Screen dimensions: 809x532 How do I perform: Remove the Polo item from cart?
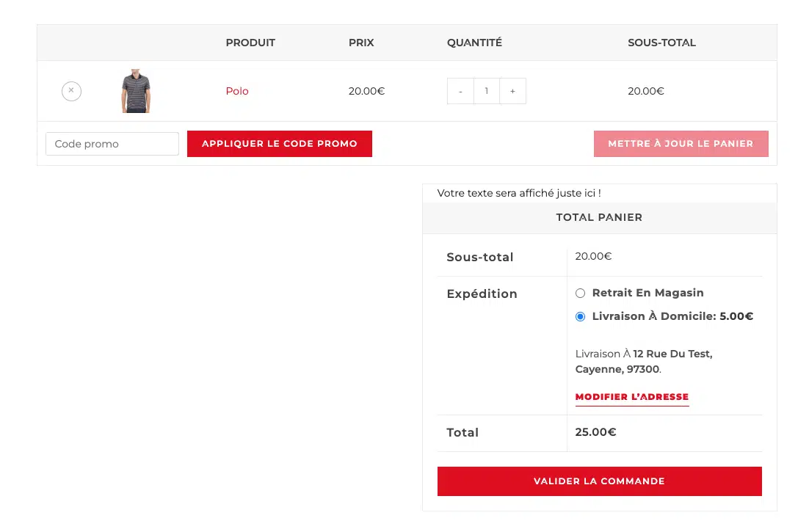tap(71, 91)
